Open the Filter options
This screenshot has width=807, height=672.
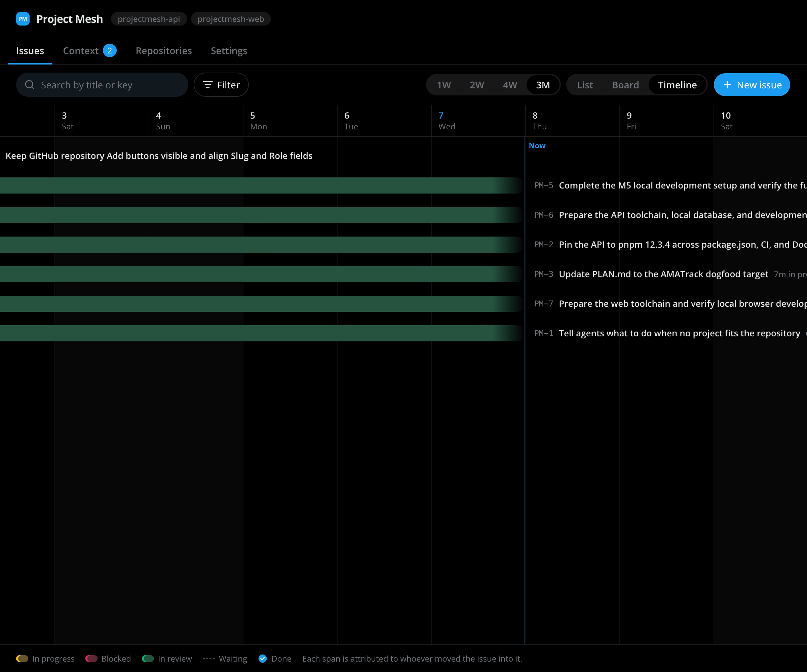[x=221, y=85]
